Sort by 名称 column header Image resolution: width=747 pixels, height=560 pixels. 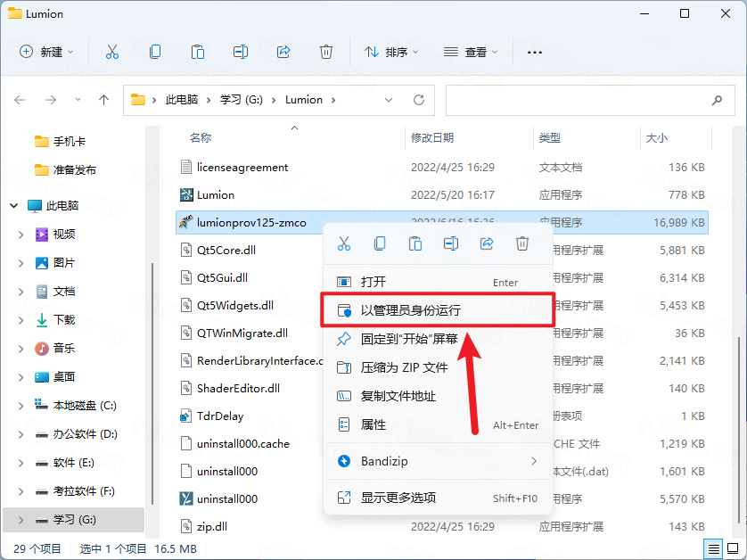[200, 137]
